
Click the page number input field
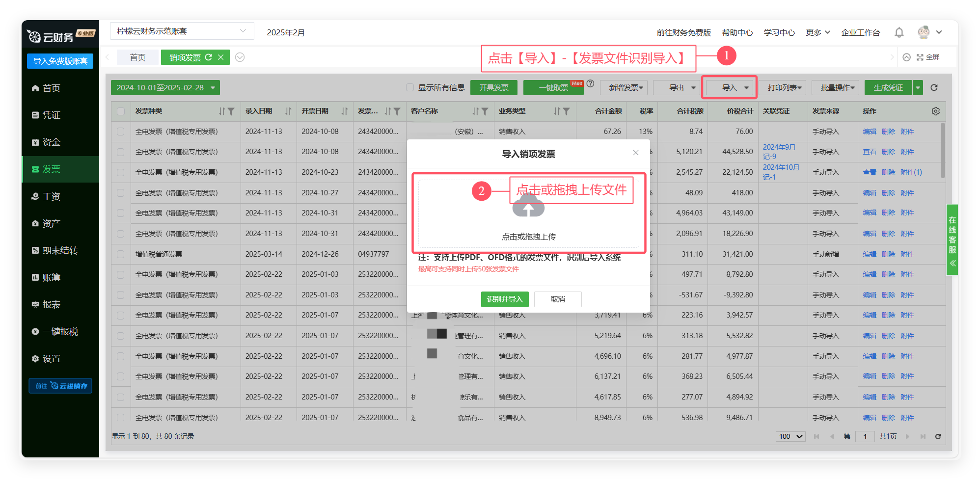click(865, 436)
